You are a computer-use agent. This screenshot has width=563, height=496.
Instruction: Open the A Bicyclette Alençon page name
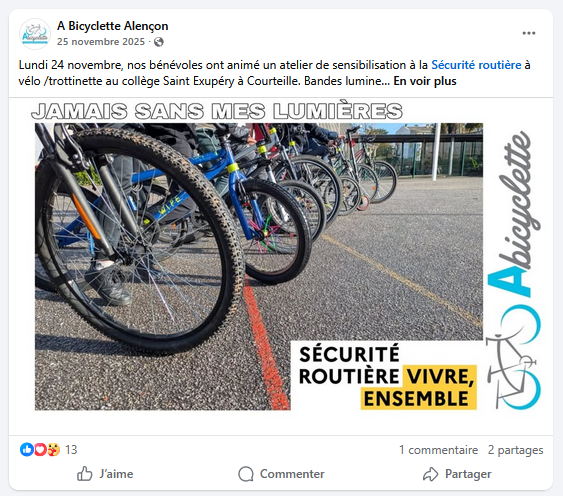[x=112, y=26]
